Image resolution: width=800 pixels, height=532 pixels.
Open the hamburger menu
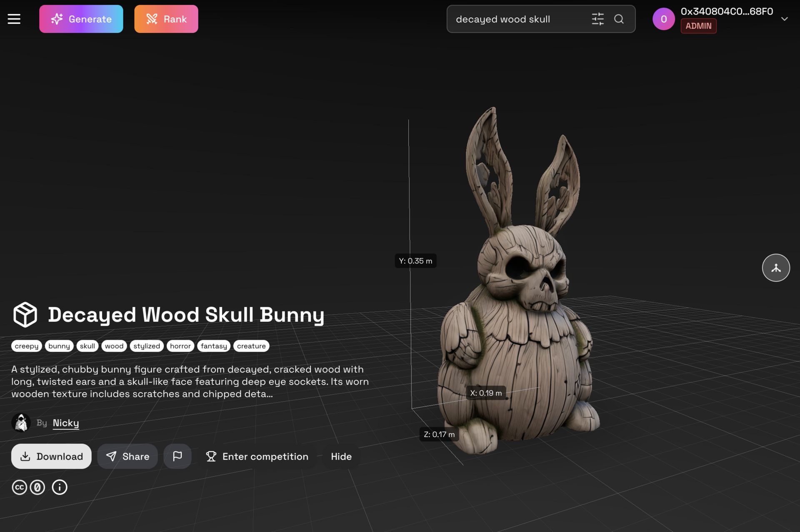click(14, 19)
